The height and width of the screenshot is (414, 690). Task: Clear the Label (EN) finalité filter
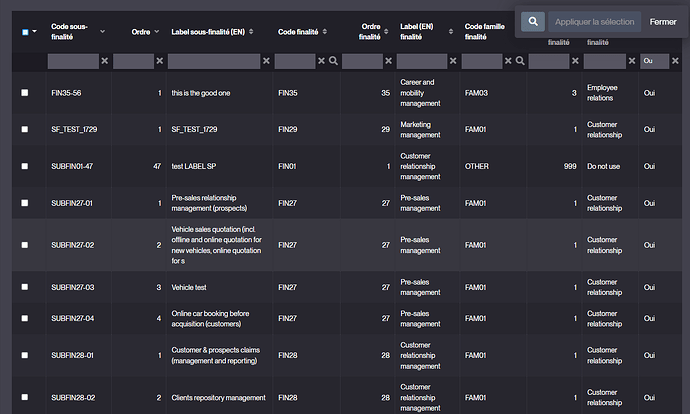[453, 61]
